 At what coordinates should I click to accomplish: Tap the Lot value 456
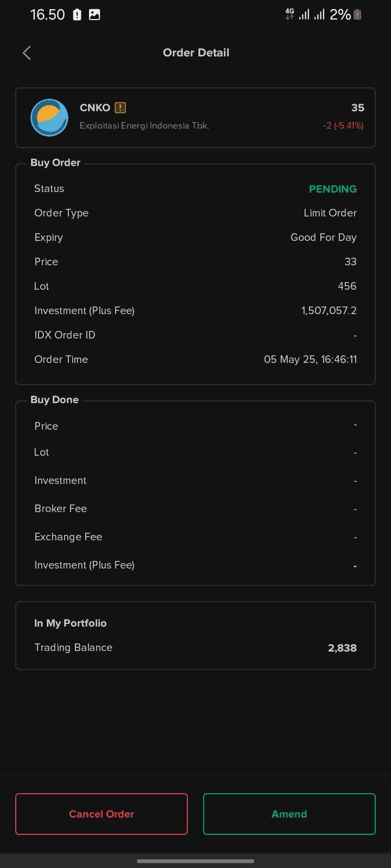coord(347,286)
